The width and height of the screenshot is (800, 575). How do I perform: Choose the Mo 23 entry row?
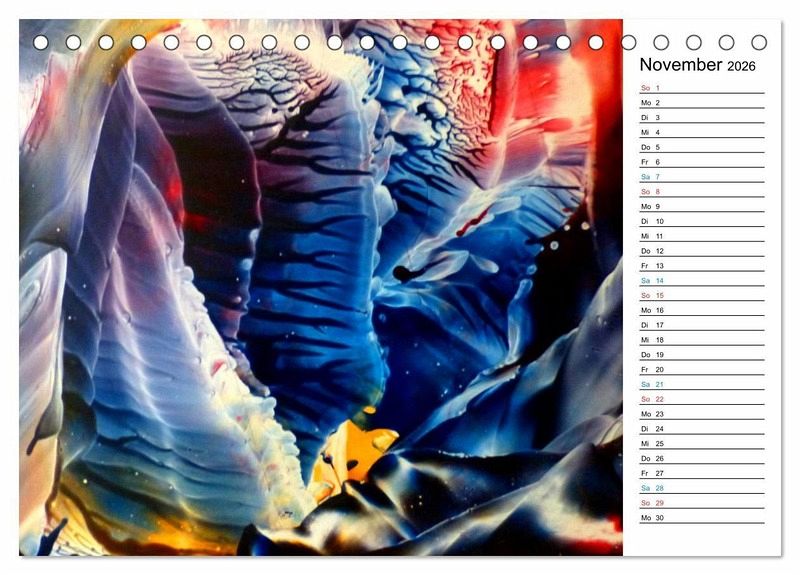click(x=701, y=414)
